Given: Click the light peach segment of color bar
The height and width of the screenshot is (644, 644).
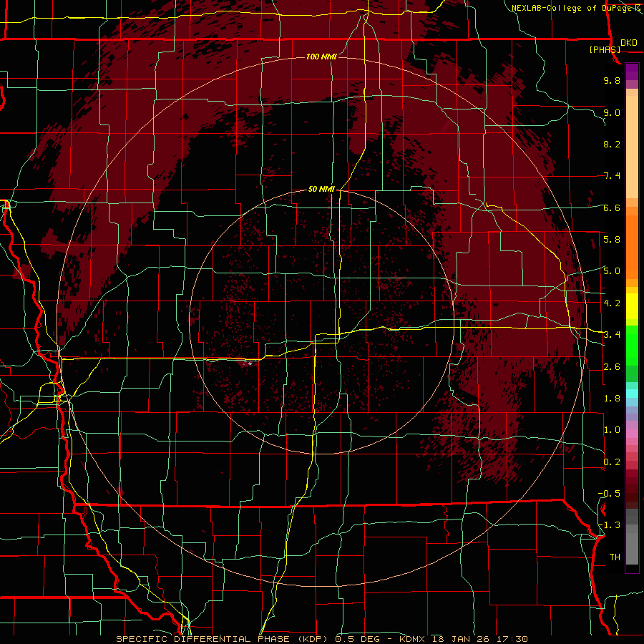Looking at the screenshot, I should pos(632,148).
